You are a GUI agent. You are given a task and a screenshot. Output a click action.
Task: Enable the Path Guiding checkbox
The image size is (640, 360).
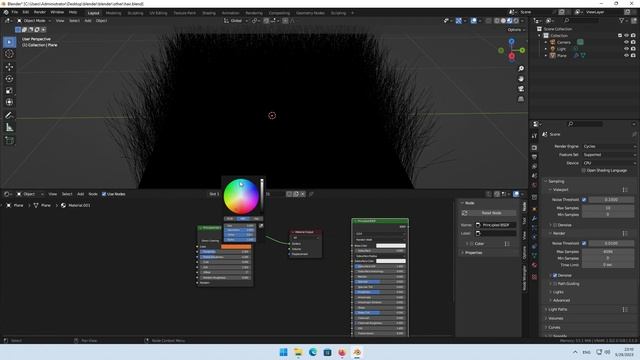pyautogui.click(x=555, y=284)
